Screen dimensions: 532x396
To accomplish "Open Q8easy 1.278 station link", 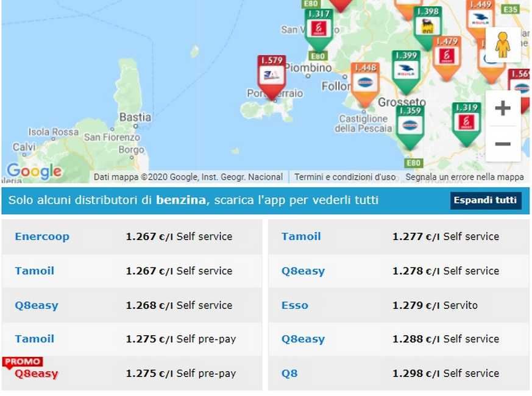I will click(x=303, y=271).
